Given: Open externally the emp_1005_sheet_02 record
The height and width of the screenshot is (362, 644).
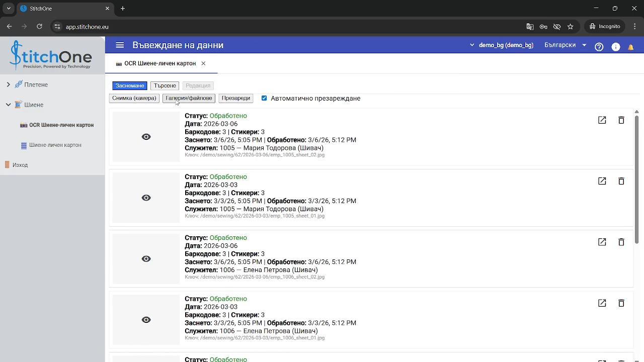Looking at the screenshot, I should [602, 120].
